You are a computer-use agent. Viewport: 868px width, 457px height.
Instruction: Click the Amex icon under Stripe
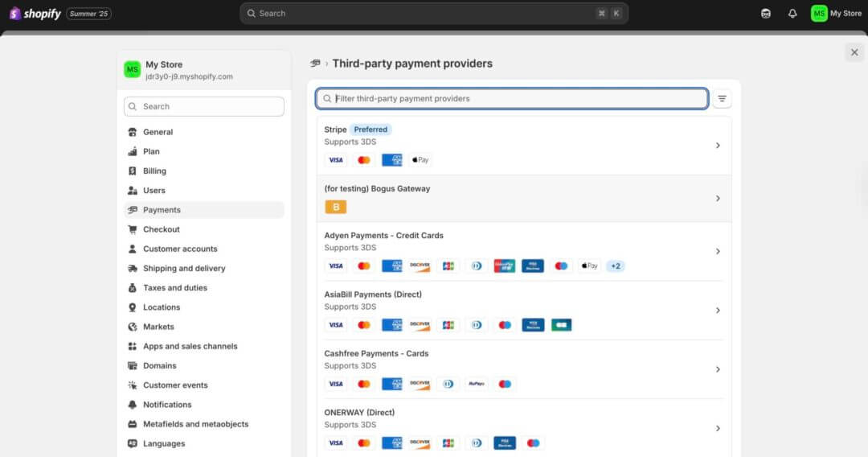392,160
